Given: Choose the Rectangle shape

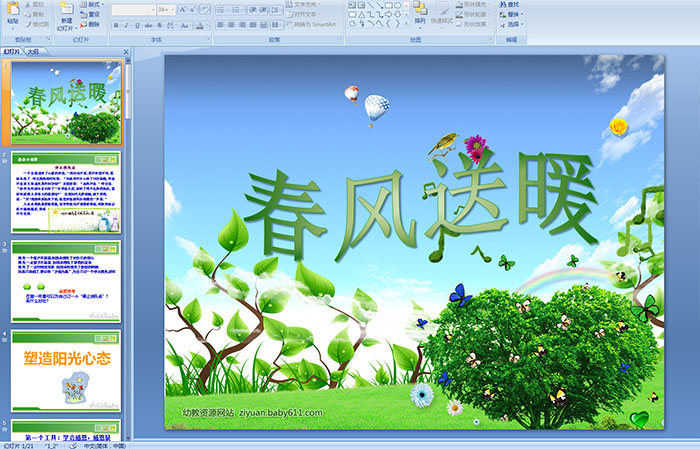Looking at the screenshot, I should 388,5.
